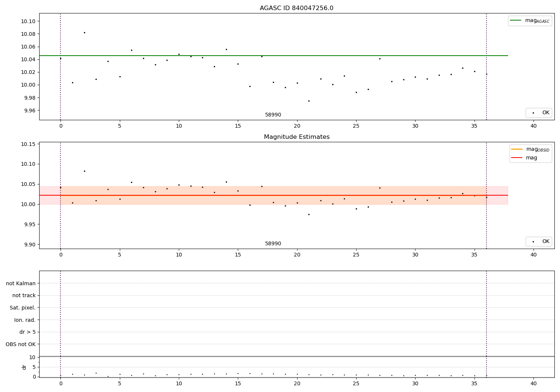Click the OK legend in middle plot

pyautogui.click(x=539, y=242)
